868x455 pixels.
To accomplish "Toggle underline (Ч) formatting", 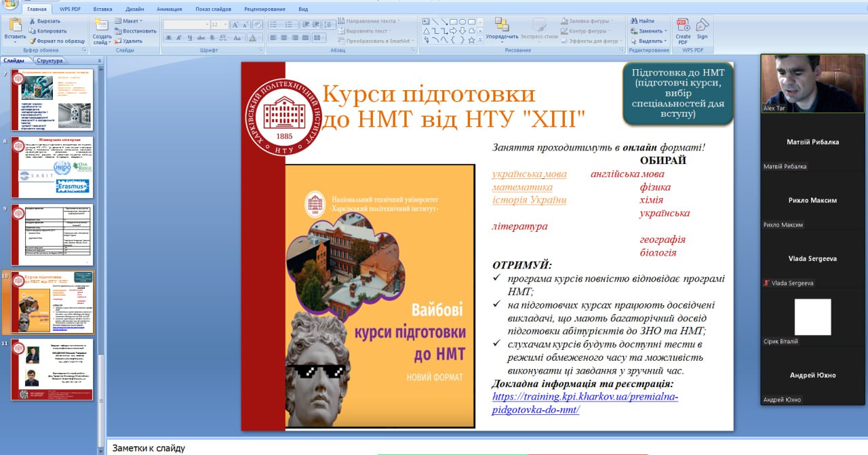I will pos(190,38).
